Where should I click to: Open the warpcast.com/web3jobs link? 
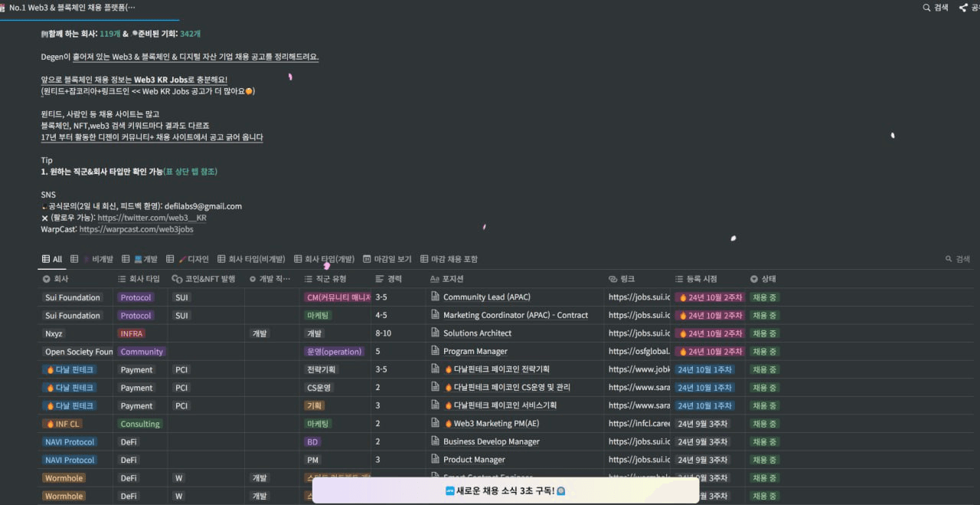[136, 229]
